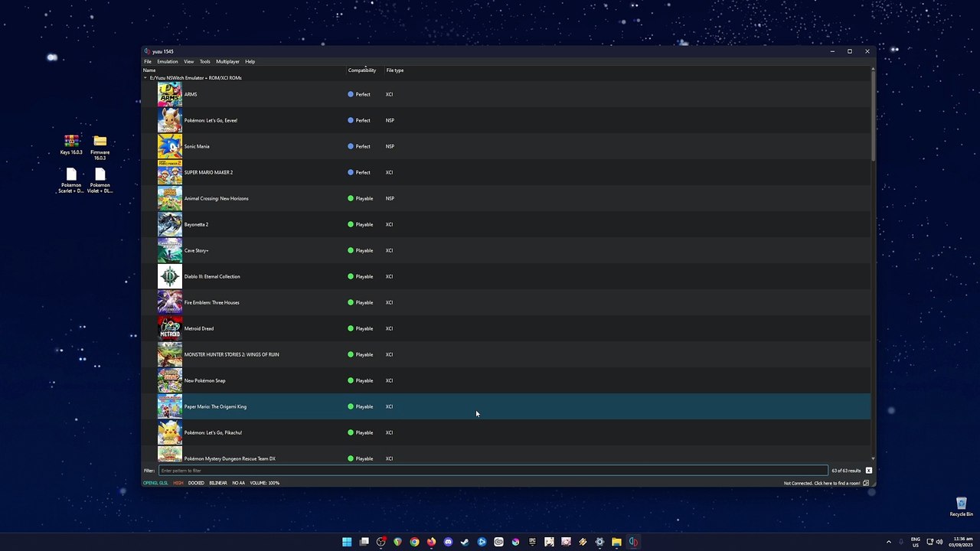
Task: Open the Tools menu
Action: [204, 61]
